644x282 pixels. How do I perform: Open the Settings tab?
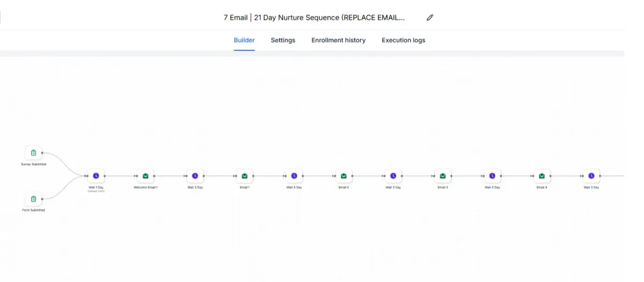[283, 40]
